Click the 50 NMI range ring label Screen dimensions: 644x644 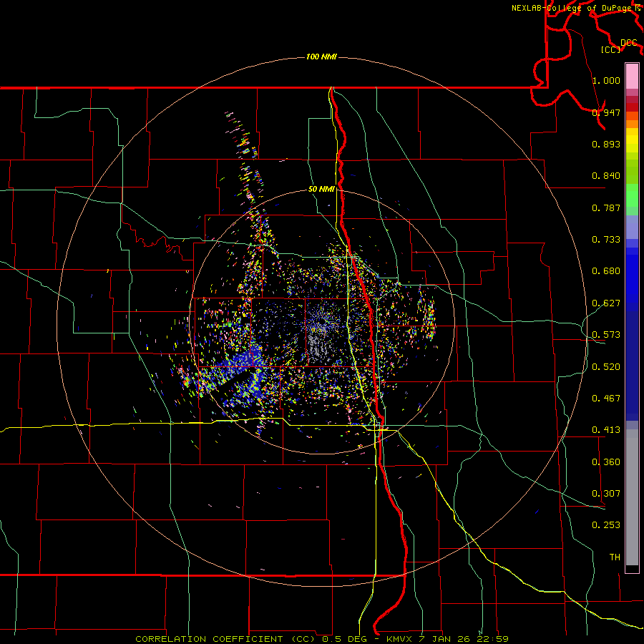coord(321,190)
